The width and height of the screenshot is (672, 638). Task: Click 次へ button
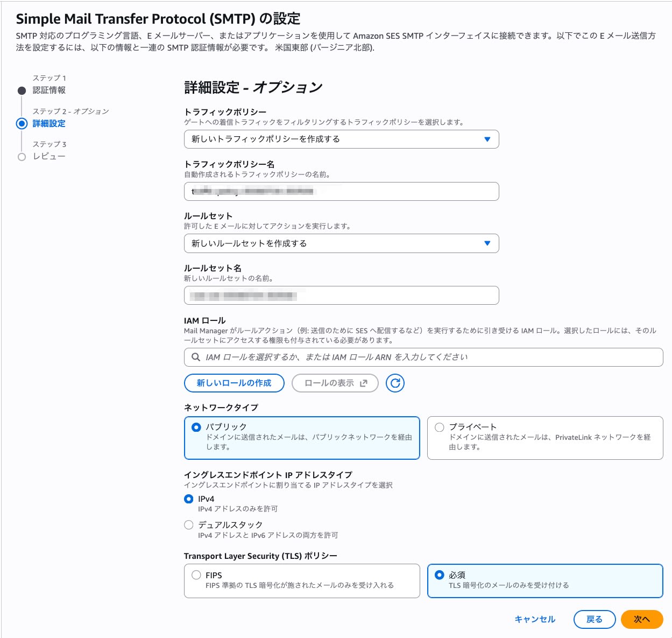coord(642,619)
